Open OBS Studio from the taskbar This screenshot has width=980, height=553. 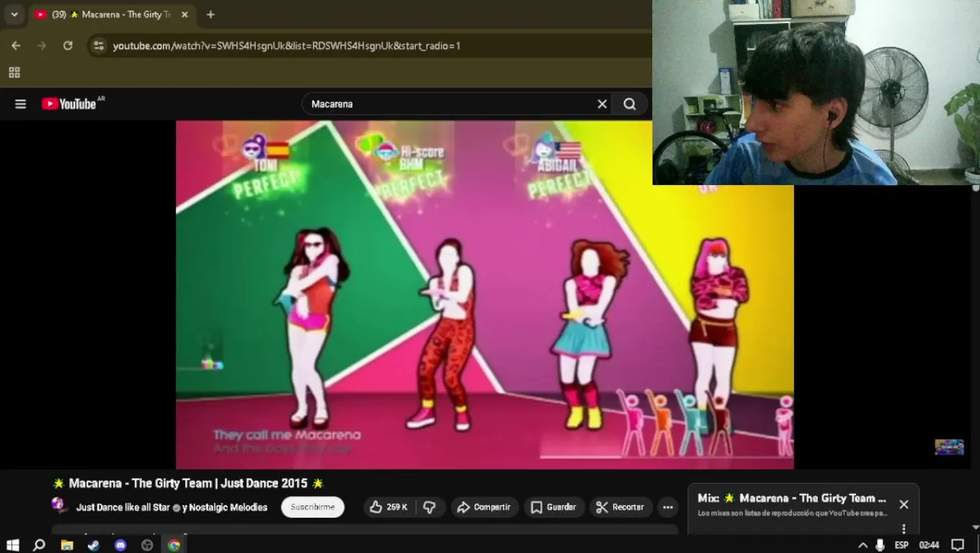pos(148,545)
